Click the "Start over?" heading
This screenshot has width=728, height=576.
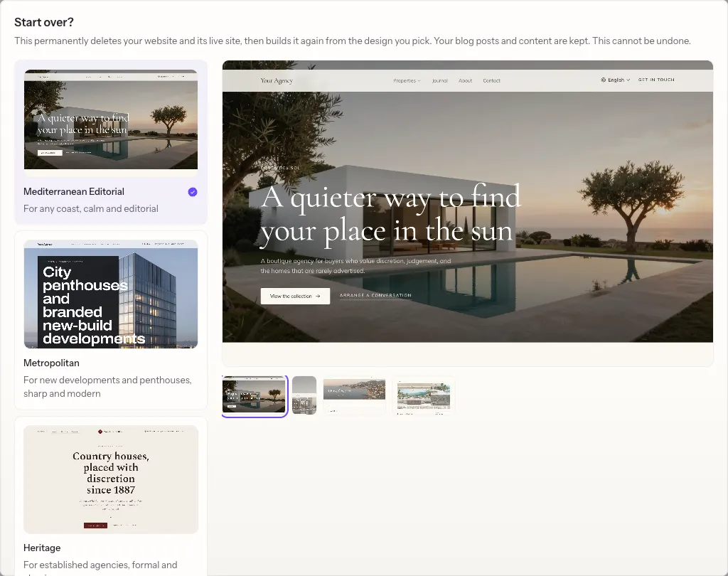[44, 22]
